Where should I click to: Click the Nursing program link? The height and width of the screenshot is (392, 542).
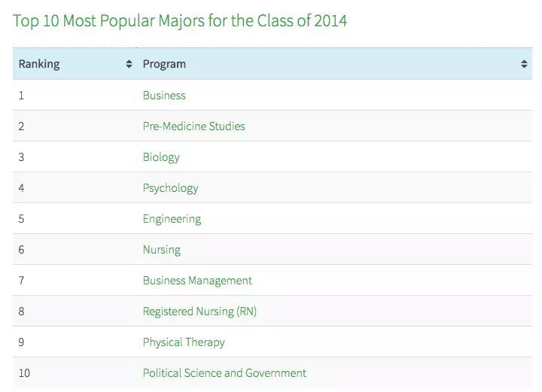click(161, 250)
